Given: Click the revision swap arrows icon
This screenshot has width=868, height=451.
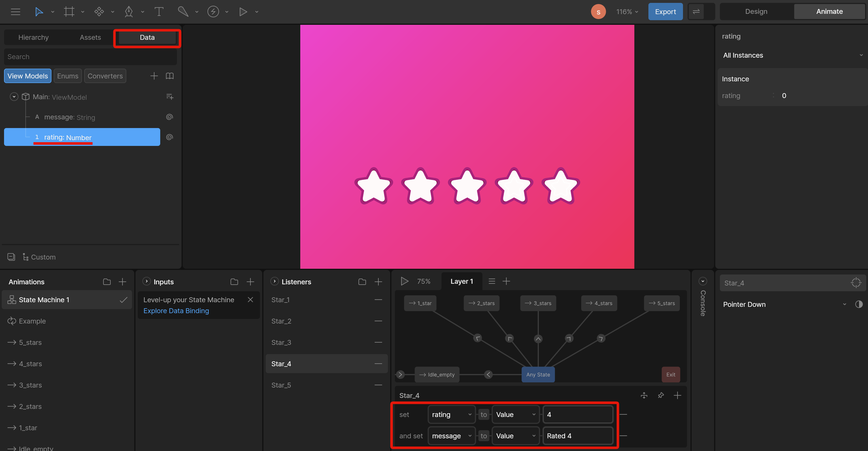Looking at the screenshot, I should pyautogui.click(x=696, y=12).
